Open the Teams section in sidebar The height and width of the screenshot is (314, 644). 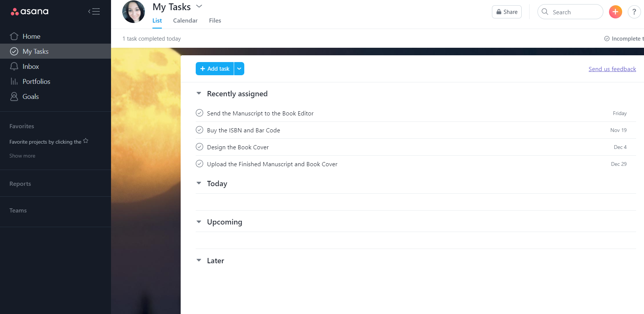(x=18, y=210)
